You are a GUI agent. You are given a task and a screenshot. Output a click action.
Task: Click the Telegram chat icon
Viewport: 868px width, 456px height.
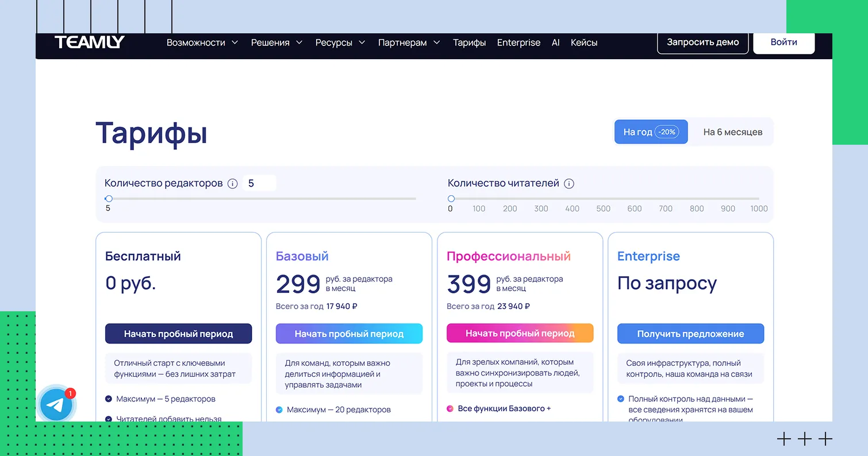(x=56, y=405)
